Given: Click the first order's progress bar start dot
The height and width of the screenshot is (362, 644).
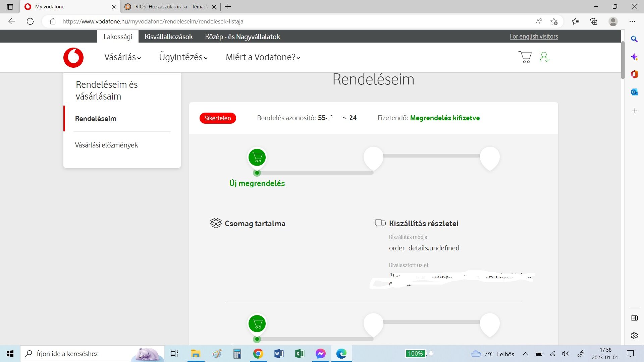Looking at the screenshot, I should pos(257,173).
